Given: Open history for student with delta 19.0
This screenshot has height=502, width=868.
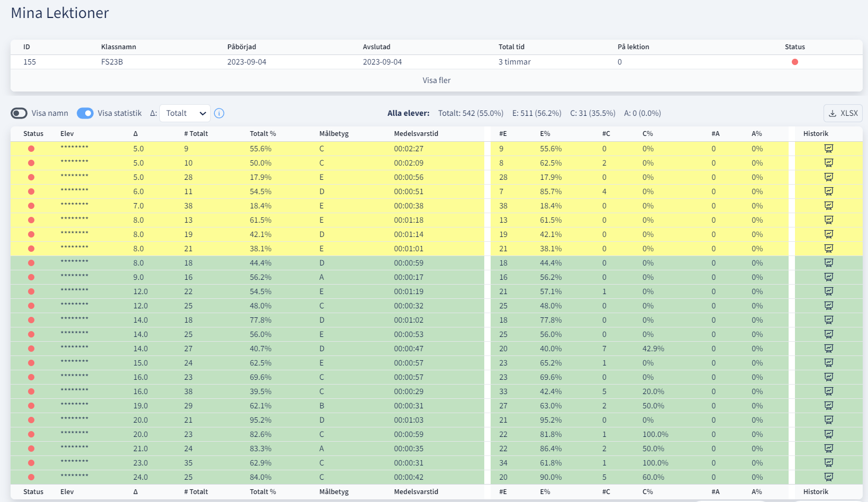Looking at the screenshot, I should tap(828, 406).
